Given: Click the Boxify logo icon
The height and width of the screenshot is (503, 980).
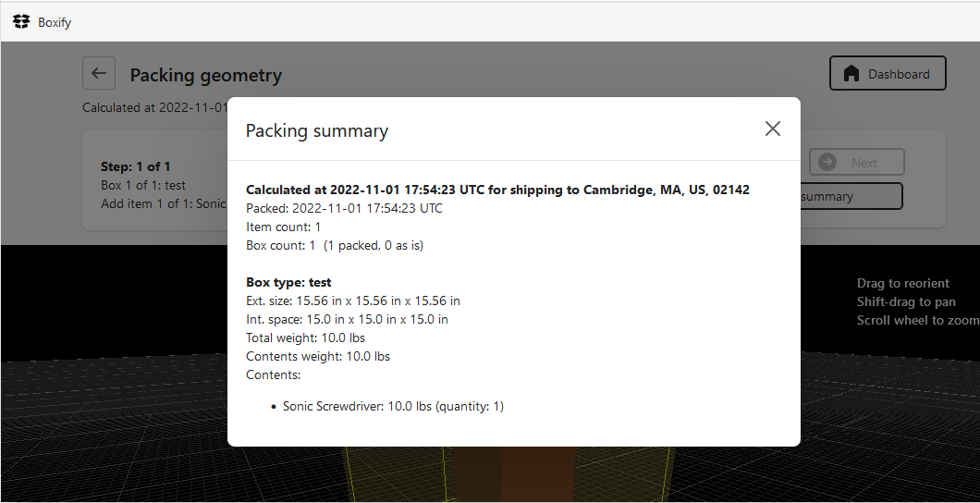Looking at the screenshot, I should tap(21, 21).
